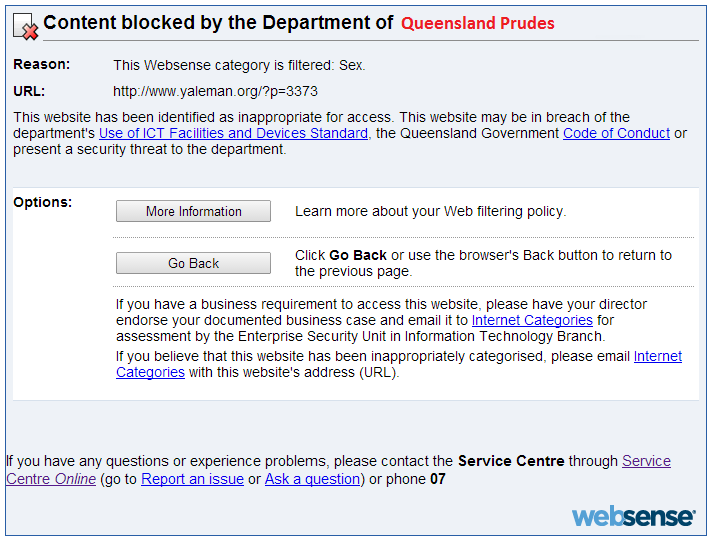This screenshot has height=540, width=711.
Task: Click the Options label
Action: click(x=43, y=202)
